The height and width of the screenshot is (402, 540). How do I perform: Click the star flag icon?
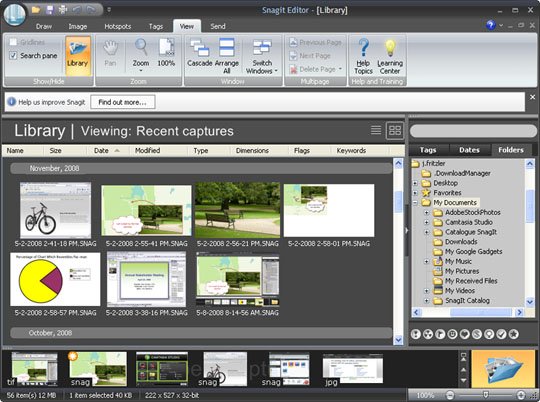coord(513,334)
